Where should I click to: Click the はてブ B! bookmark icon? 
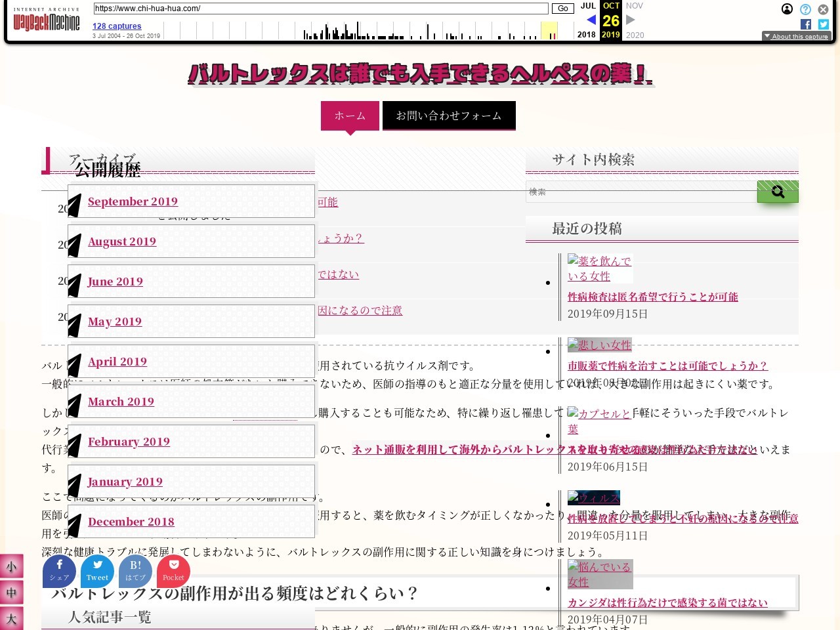click(135, 570)
